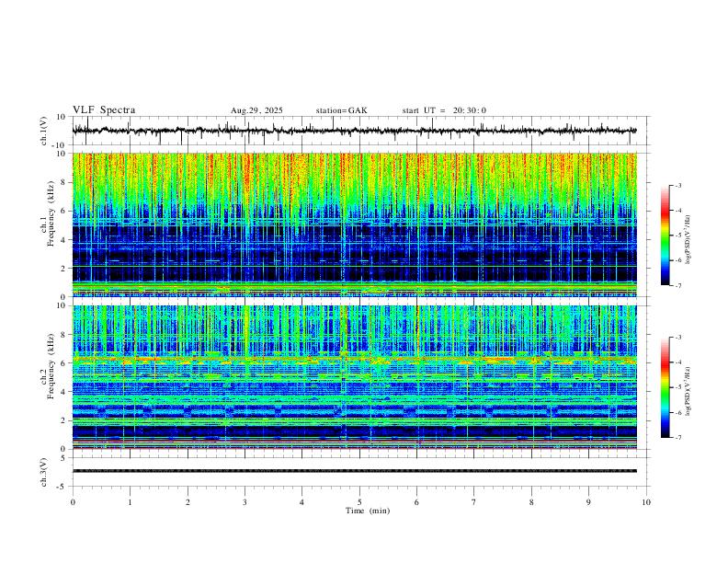Click the "8" kHz tick on ch.2 spectrogram
The width and height of the screenshot is (728, 563).
click(x=63, y=335)
